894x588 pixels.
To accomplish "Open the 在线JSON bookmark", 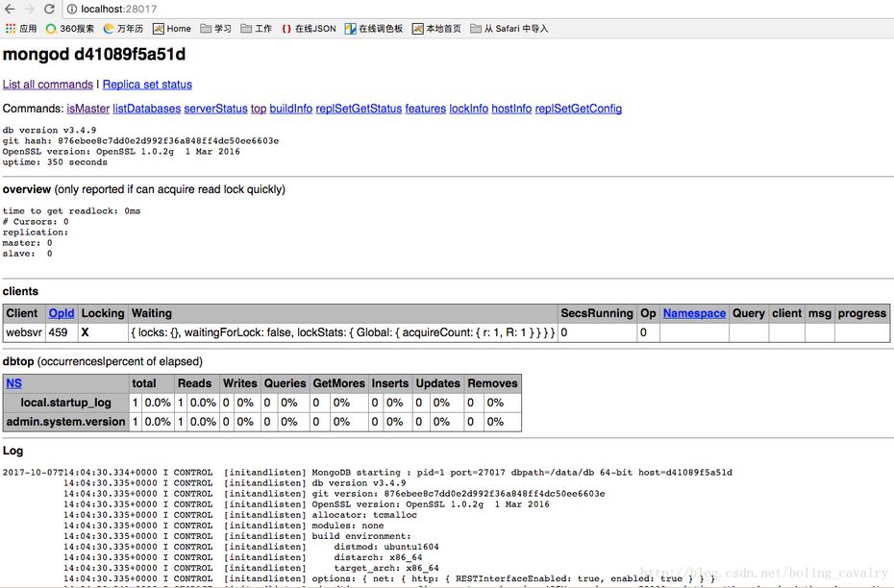I will pyautogui.click(x=309, y=29).
